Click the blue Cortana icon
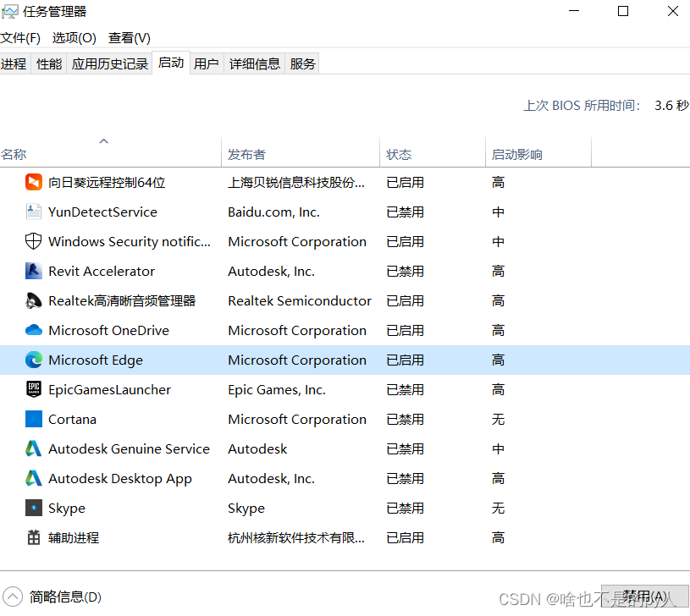The width and height of the screenshot is (690, 616). (x=34, y=419)
